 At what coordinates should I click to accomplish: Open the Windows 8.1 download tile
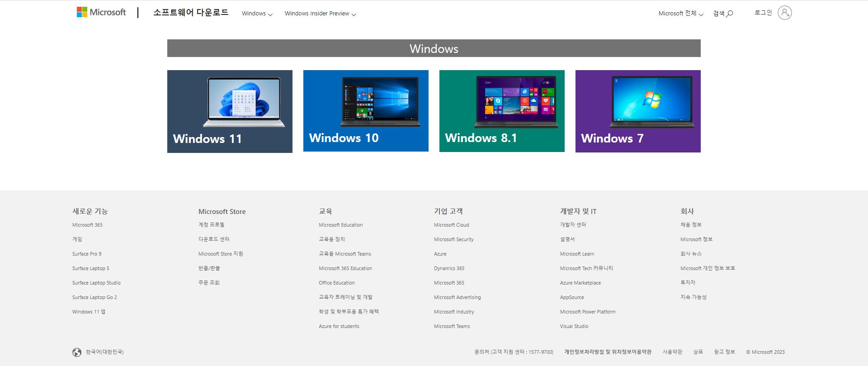(502, 111)
